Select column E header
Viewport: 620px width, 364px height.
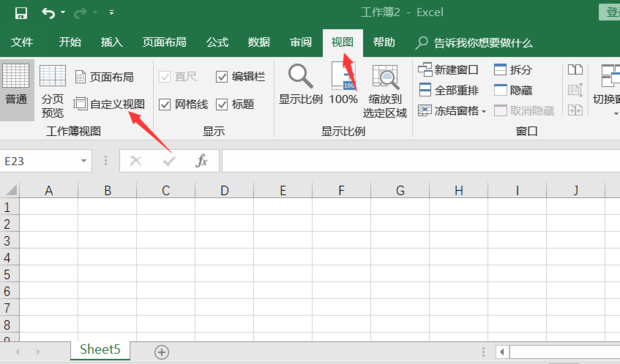pos(283,190)
